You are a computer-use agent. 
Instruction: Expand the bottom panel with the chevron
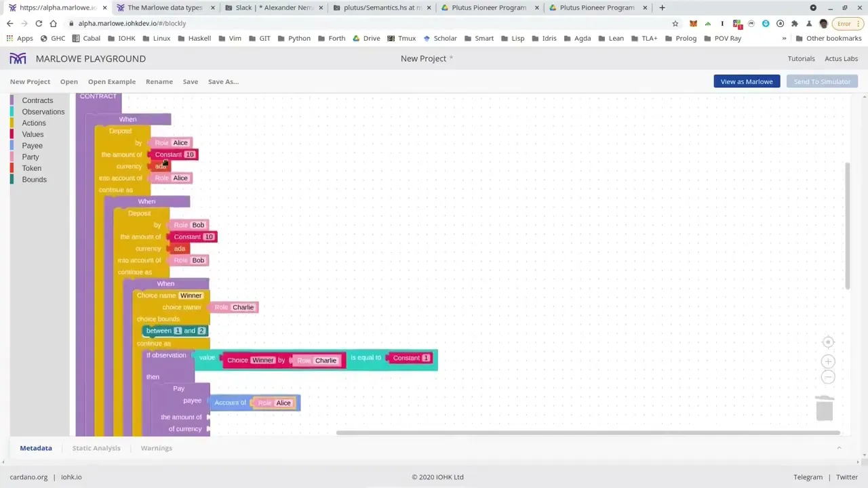coord(839,448)
